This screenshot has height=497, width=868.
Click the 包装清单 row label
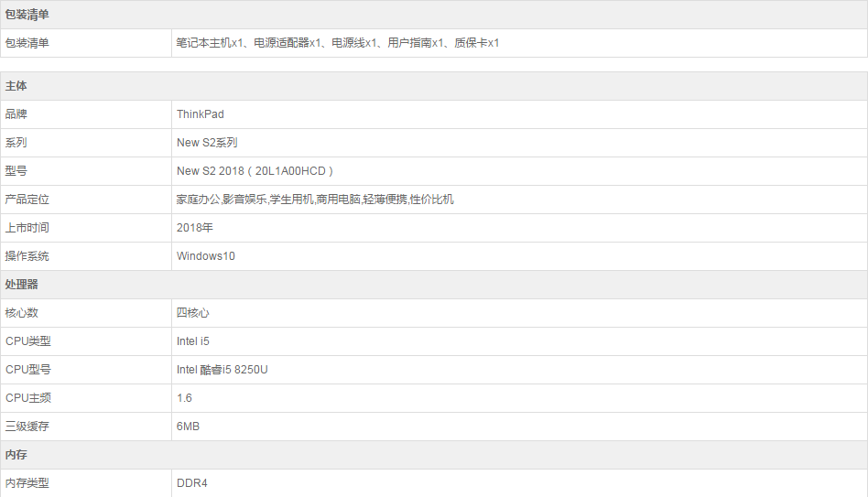pos(27,43)
